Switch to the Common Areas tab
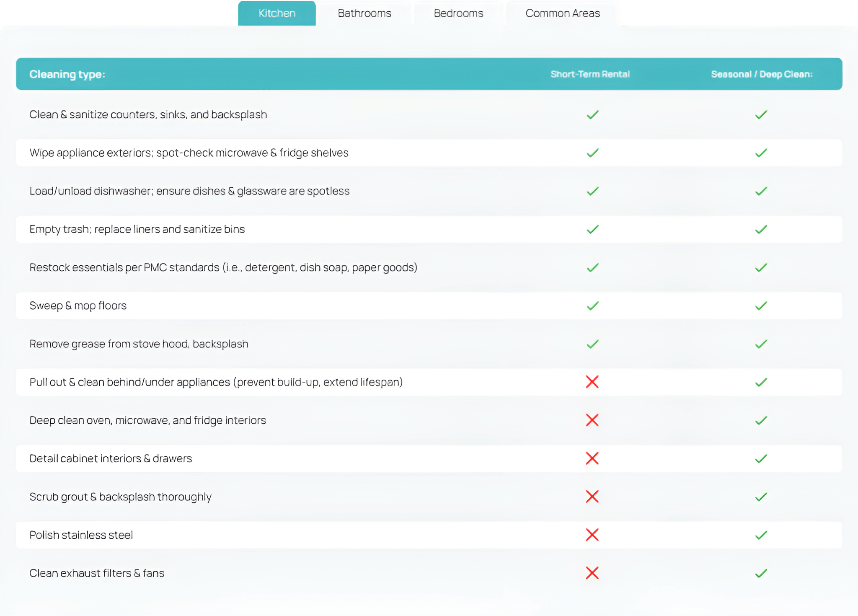Image resolution: width=858 pixels, height=616 pixels. coord(563,13)
